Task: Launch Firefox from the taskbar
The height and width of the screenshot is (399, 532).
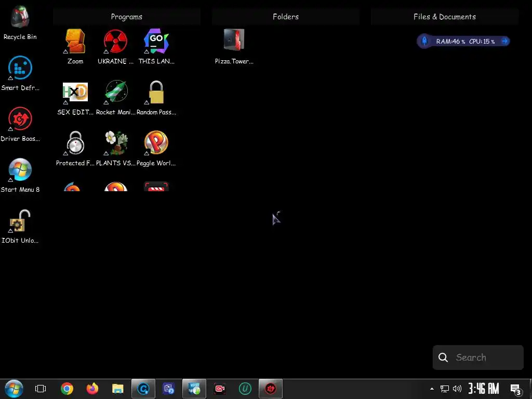Action: (92, 389)
